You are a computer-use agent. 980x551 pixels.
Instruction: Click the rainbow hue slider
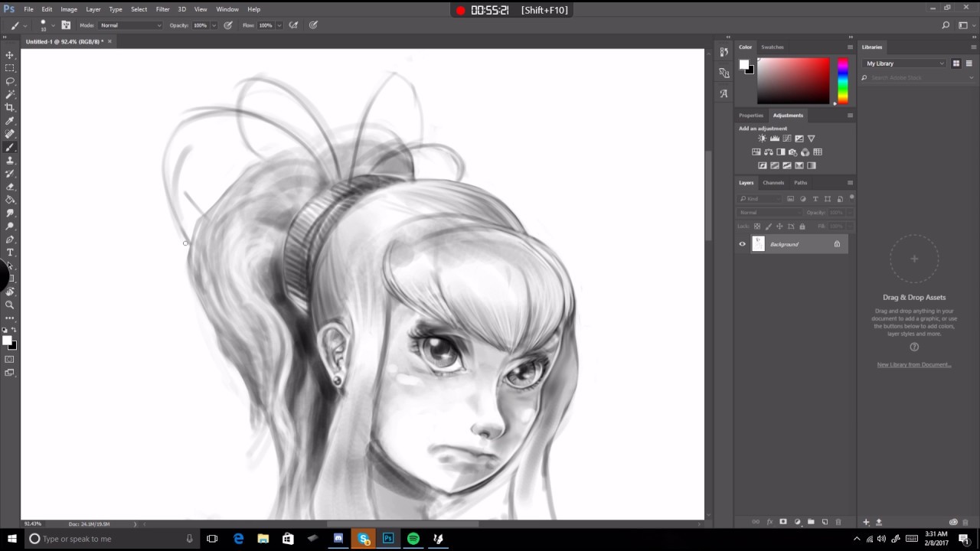pyautogui.click(x=843, y=81)
